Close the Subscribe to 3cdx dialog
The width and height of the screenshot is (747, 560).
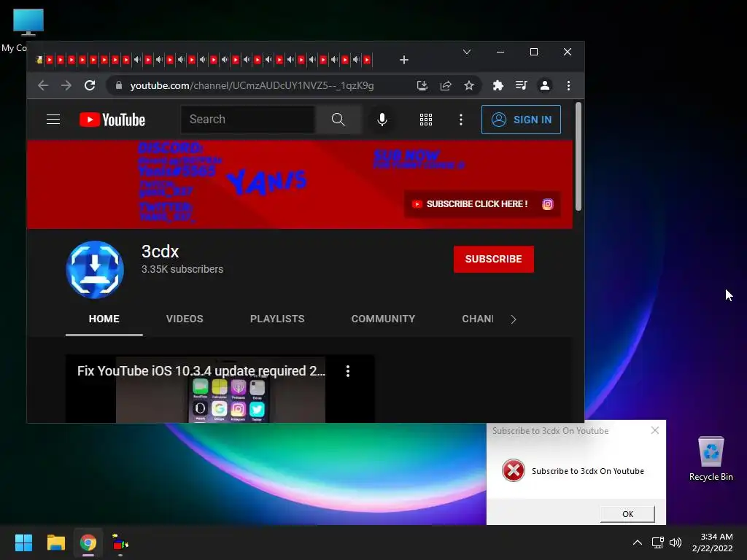point(655,430)
